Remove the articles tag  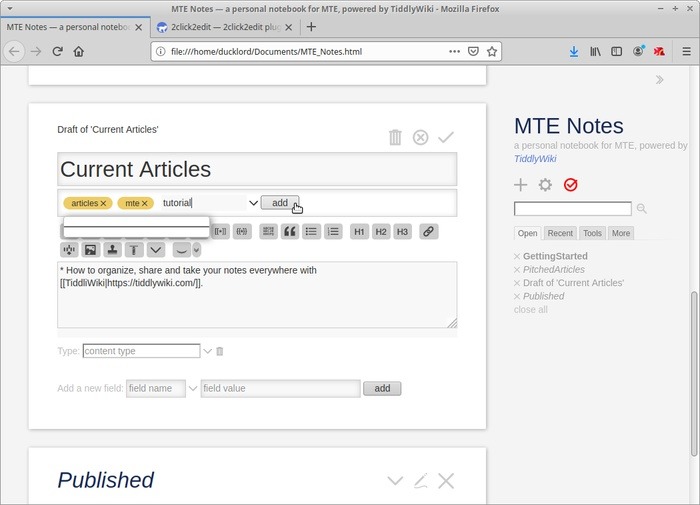pos(103,203)
